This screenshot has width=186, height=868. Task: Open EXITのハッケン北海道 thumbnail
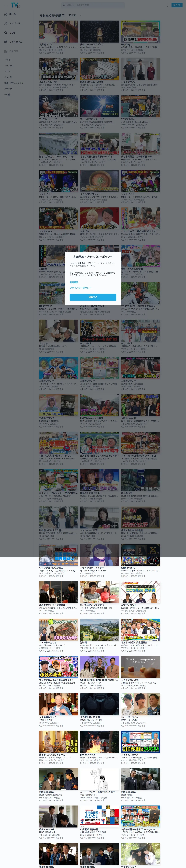pyautogui.click(x=100, y=405)
